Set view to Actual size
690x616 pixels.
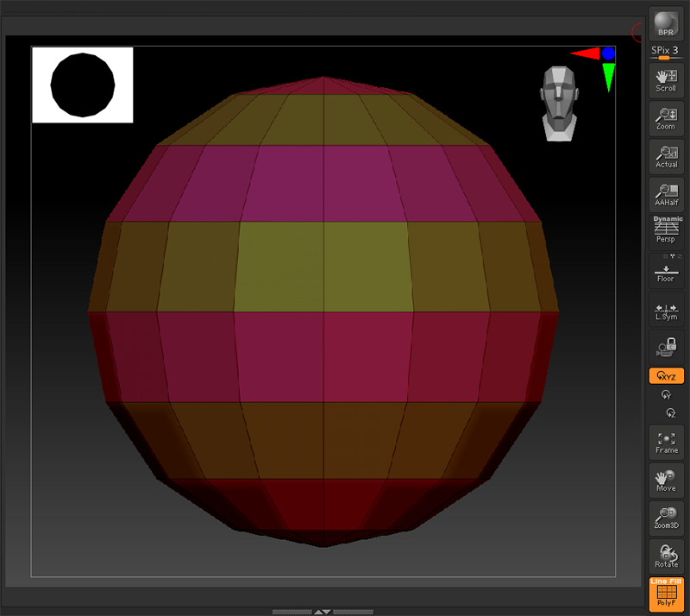point(666,156)
